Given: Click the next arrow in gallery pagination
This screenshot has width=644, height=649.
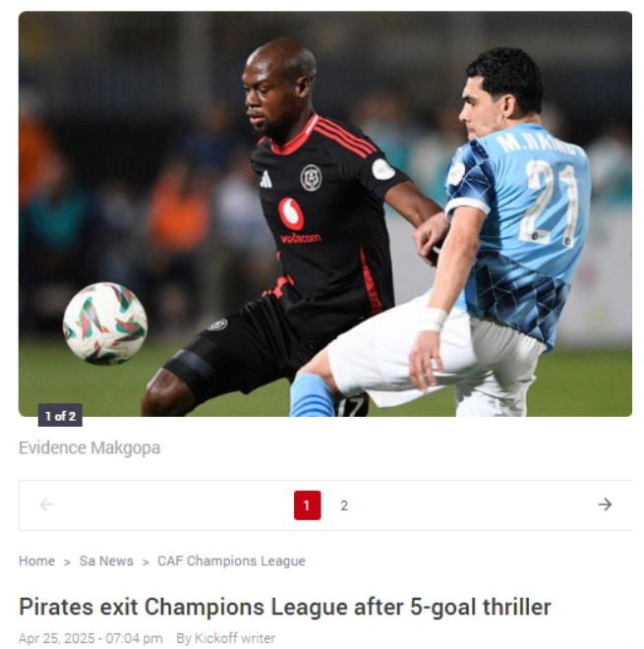Looking at the screenshot, I should pyautogui.click(x=605, y=504).
